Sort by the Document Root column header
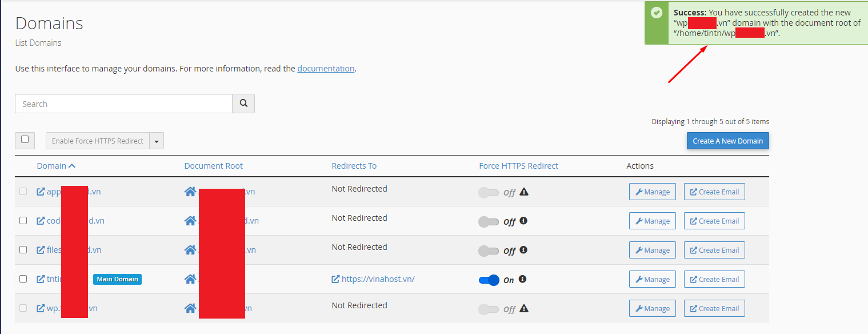The width and height of the screenshot is (868, 334). point(213,166)
